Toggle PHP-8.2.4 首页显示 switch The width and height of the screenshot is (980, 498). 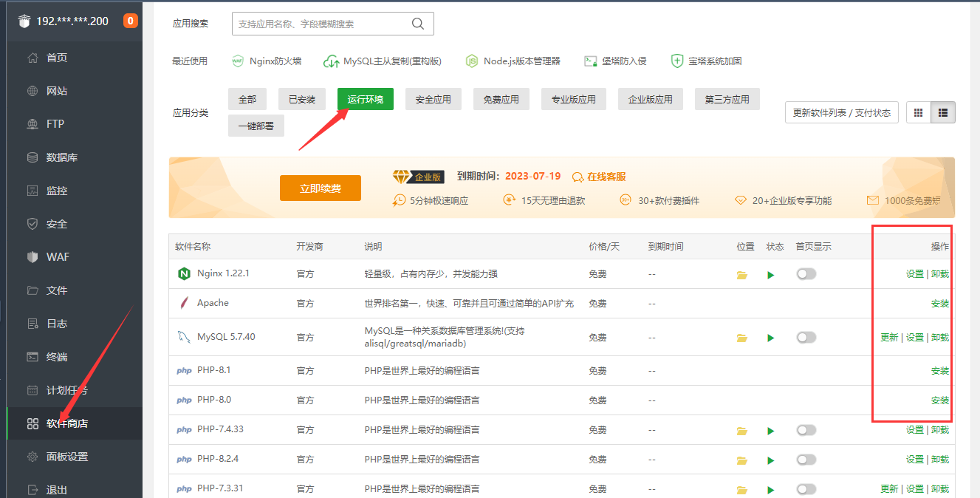click(x=806, y=460)
